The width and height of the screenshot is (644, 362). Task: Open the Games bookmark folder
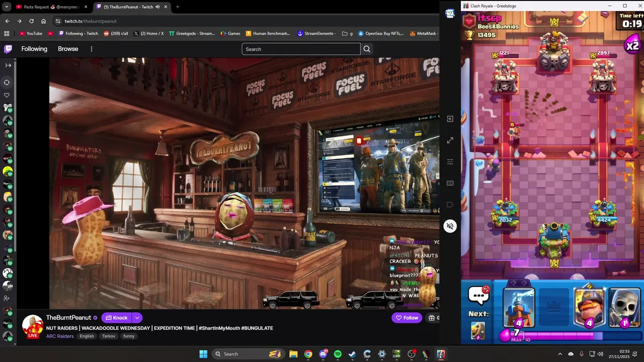coord(230,34)
